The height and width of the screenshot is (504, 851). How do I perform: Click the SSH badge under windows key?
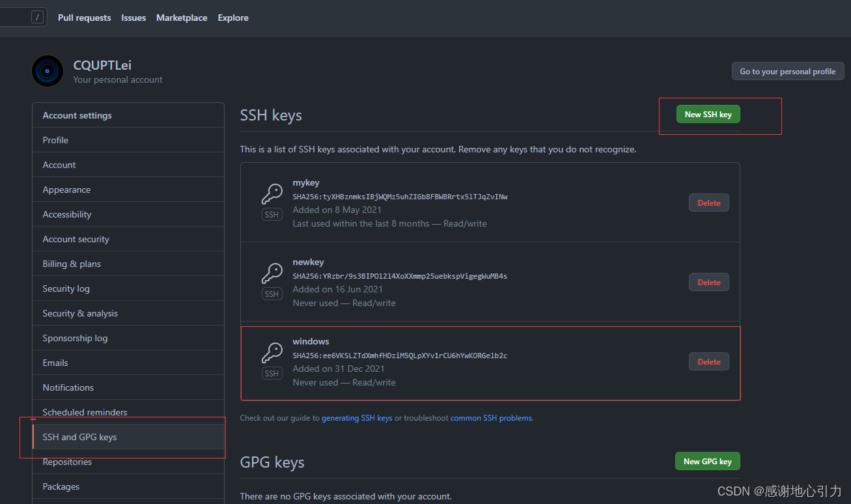[272, 372]
